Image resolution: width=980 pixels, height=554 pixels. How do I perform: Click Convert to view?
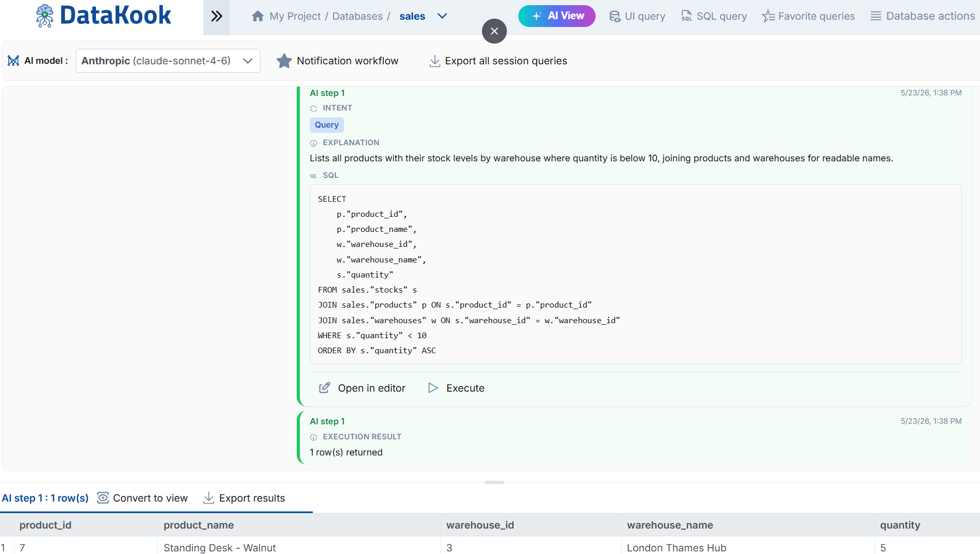pyautogui.click(x=143, y=498)
